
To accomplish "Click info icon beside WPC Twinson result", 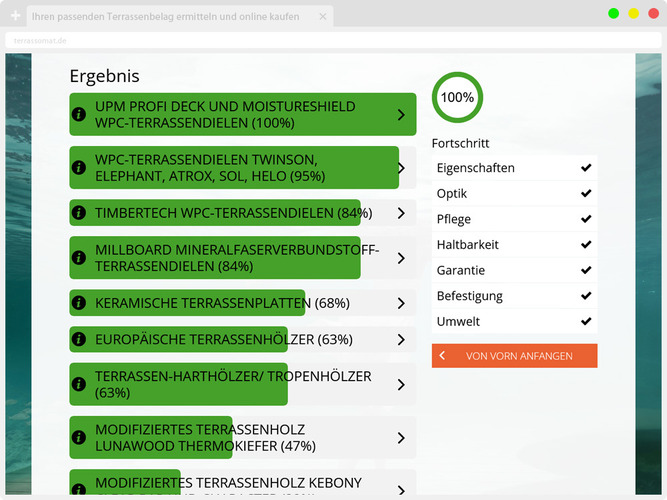I will [79, 168].
